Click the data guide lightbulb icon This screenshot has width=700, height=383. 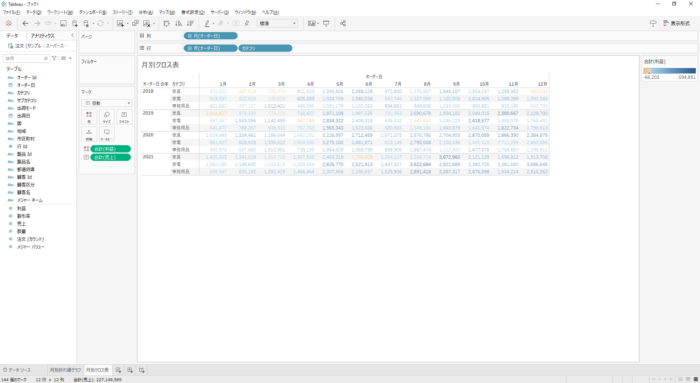click(x=653, y=23)
